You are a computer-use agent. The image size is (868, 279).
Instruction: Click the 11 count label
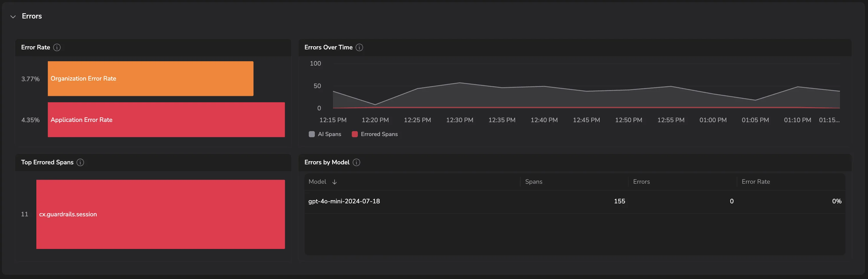point(25,214)
